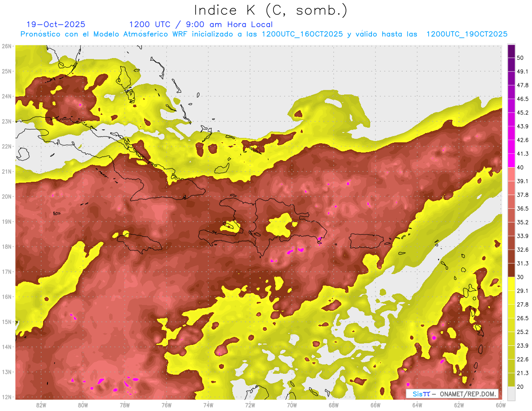
Task: Click colorbar value '22.6'
Action: 523,359
